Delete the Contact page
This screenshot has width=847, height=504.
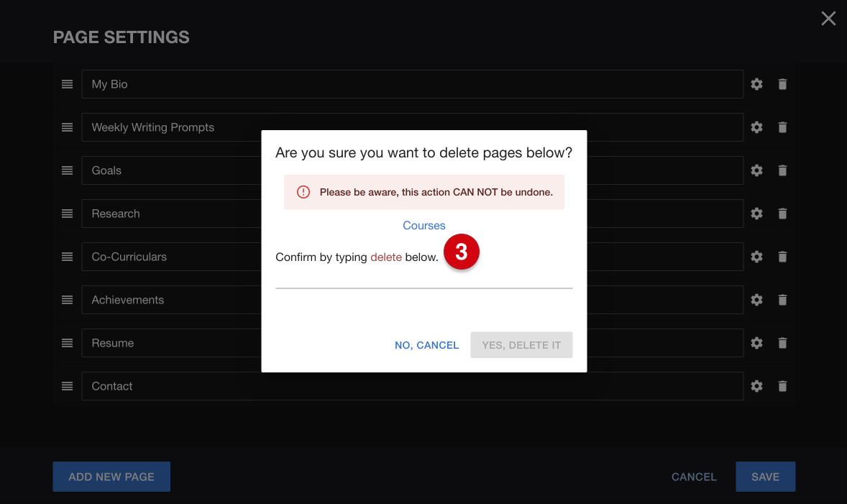tap(782, 386)
